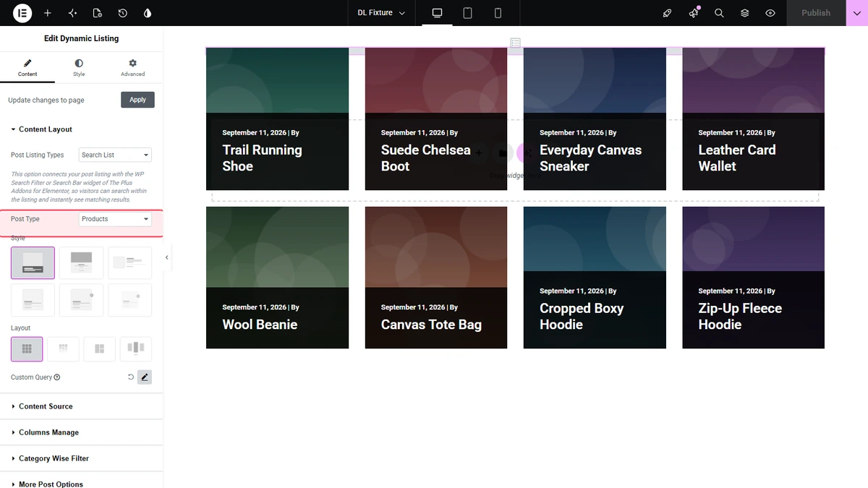868x488 pixels.
Task: Click the Zip-Up Fleece Hoodie title
Action: pos(740,317)
